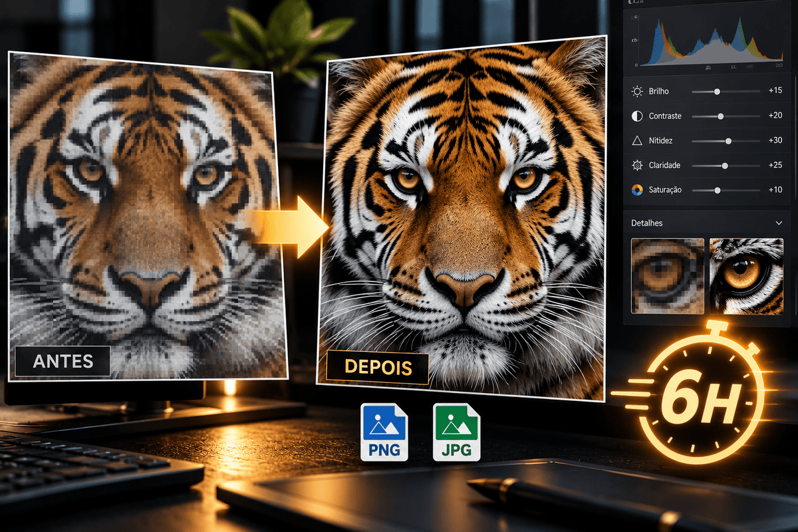Open the sharp eye detail thumbnail

[746, 276]
